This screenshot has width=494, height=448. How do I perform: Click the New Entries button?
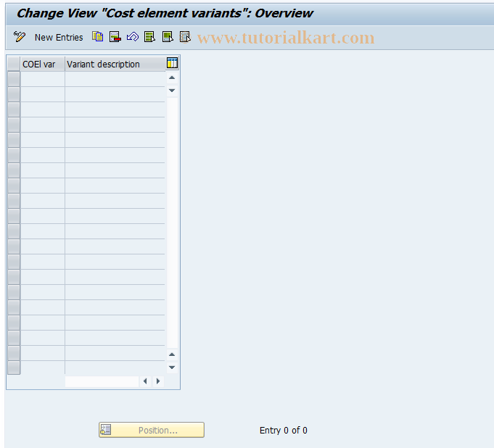[x=59, y=37]
